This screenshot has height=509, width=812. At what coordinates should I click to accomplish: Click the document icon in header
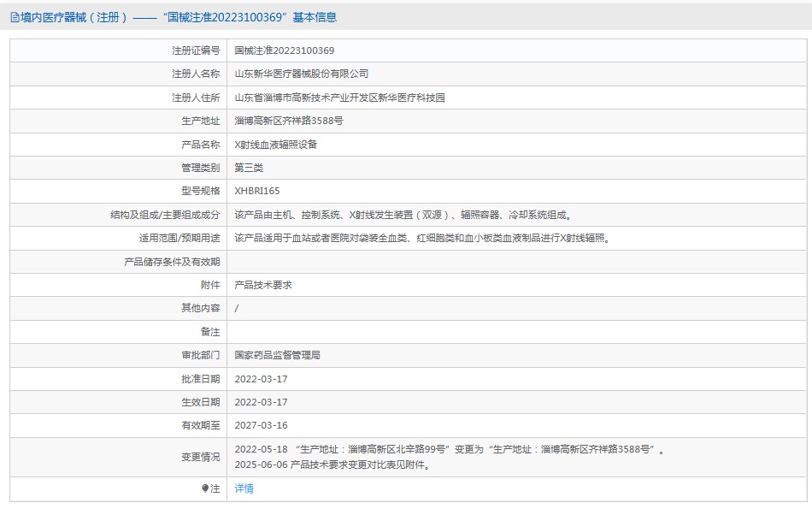point(15,18)
